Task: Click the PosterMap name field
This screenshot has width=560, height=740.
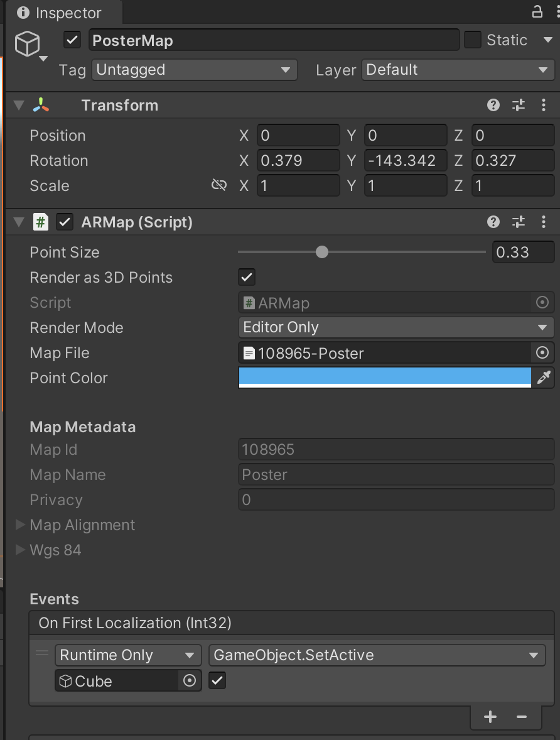Action: (274, 40)
